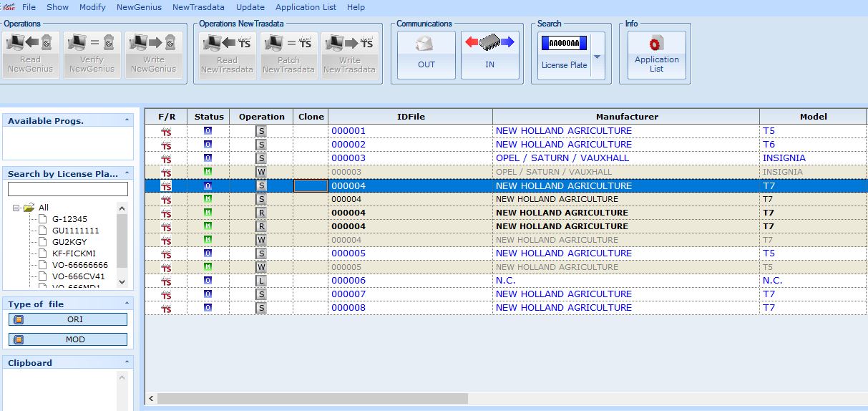
Task: Open the File menu
Action: (x=29, y=7)
